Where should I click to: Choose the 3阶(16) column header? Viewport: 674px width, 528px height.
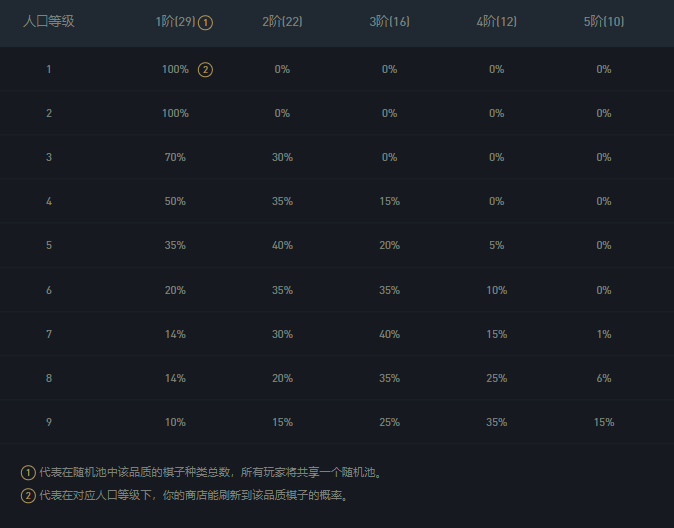click(x=389, y=22)
